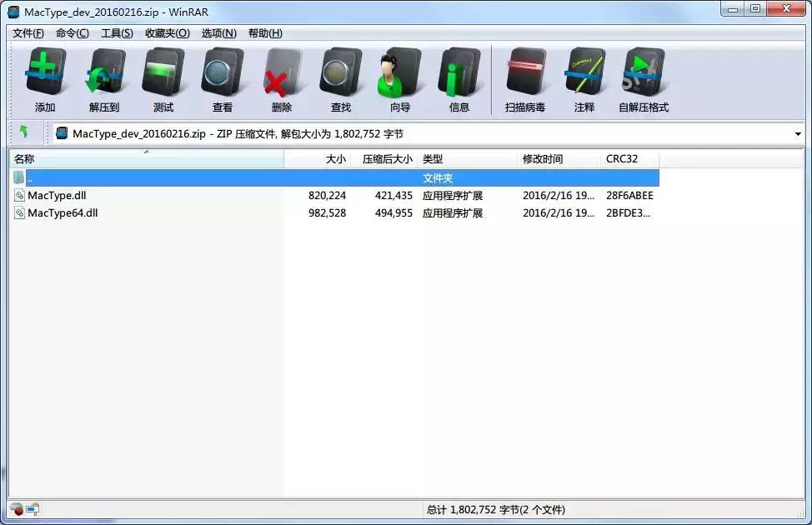Open the 文件(F) menu
Viewport: 812px width, 525px height.
point(28,33)
